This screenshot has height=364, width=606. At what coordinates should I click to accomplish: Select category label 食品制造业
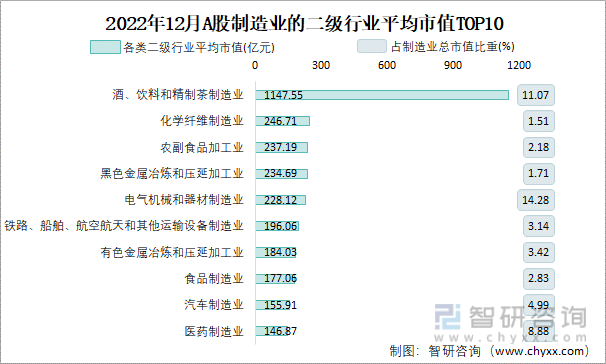click(x=214, y=279)
